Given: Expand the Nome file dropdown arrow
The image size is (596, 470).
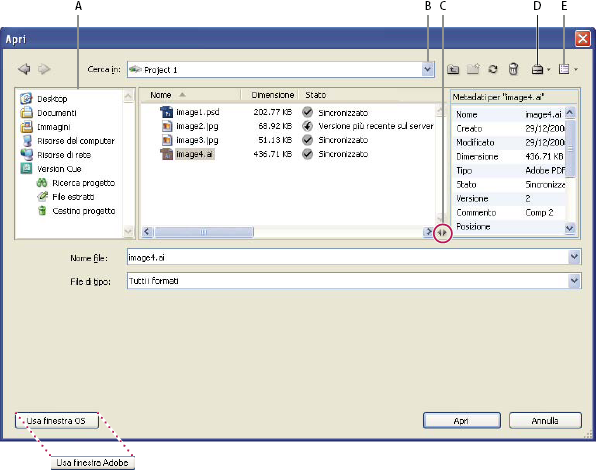Looking at the screenshot, I should click(x=574, y=257).
